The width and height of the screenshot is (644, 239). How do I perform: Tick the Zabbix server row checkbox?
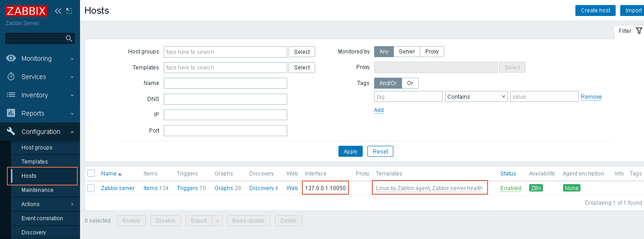click(x=91, y=188)
